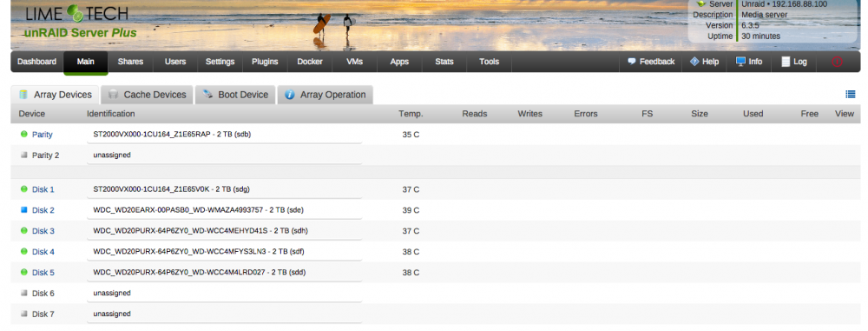The image size is (868, 331).
Task: Open the Parity device dropdown
Action: [x=224, y=134]
